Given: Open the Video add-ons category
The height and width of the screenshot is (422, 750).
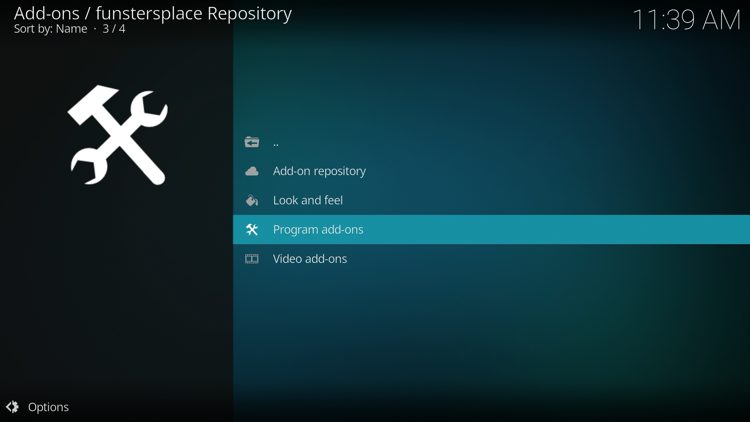Looking at the screenshot, I should 310,259.
